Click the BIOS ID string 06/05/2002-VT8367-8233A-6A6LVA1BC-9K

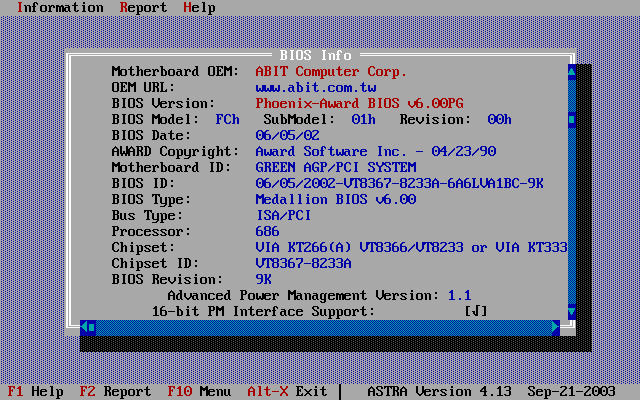[399, 184]
